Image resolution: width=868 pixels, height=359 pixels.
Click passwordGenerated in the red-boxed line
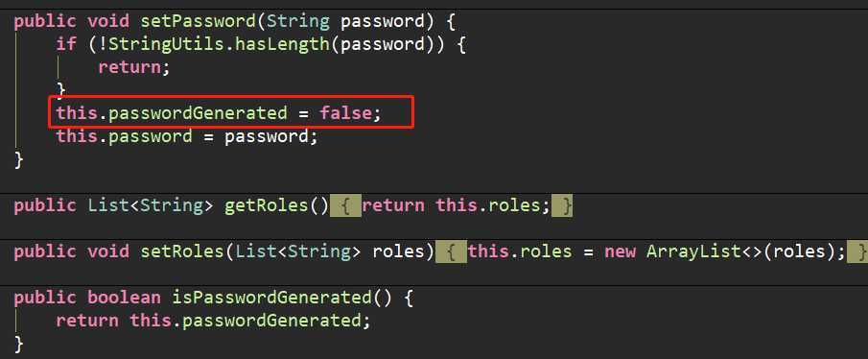198,113
